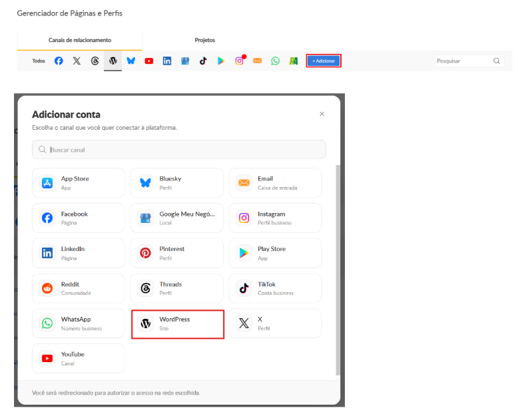The width and height of the screenshot is (518, 420).
Task: Filter channels by Email envelope toolbar icon
Action: [258, 61]
